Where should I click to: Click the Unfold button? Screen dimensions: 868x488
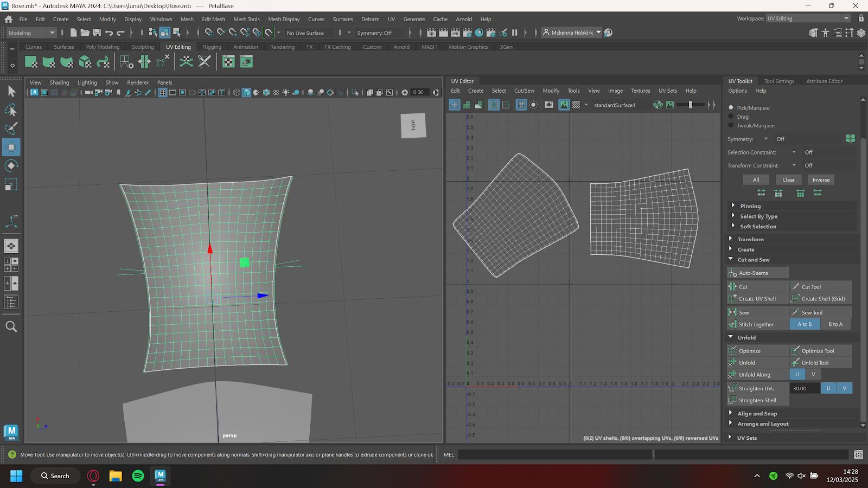[x=747, y=363]
